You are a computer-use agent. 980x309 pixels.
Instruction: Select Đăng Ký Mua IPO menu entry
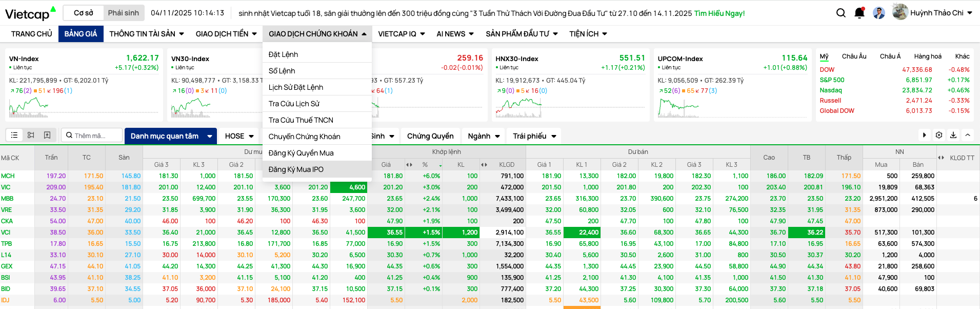coord(296,169)
